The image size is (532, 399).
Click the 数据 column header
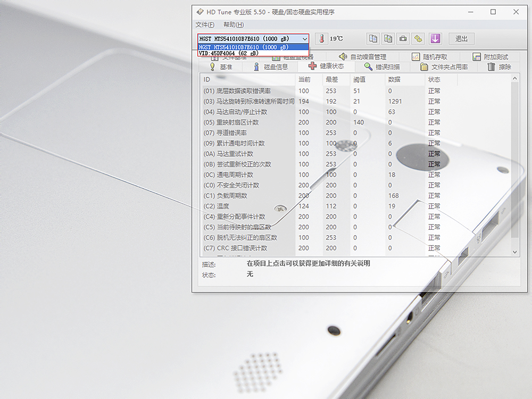[405, 79]
